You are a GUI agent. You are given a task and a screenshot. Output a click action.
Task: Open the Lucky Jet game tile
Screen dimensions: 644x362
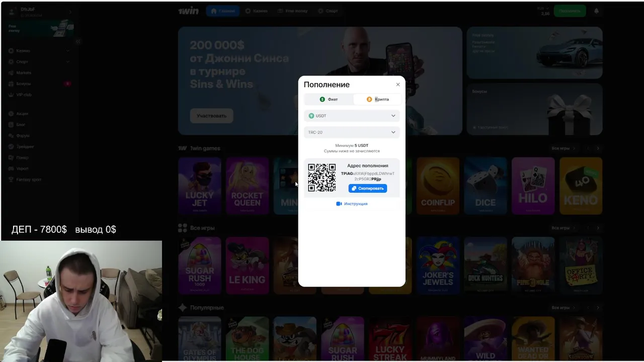pos(200,186)
